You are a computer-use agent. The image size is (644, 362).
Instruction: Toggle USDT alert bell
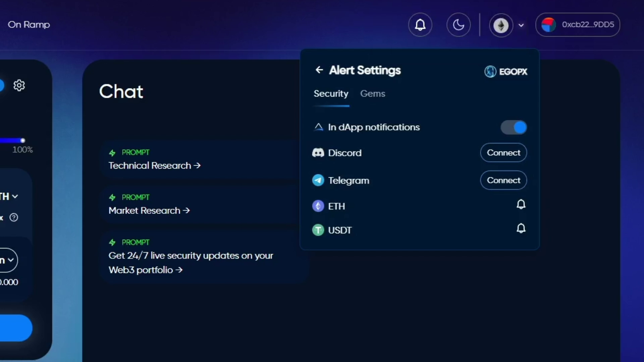click(521, 229)
